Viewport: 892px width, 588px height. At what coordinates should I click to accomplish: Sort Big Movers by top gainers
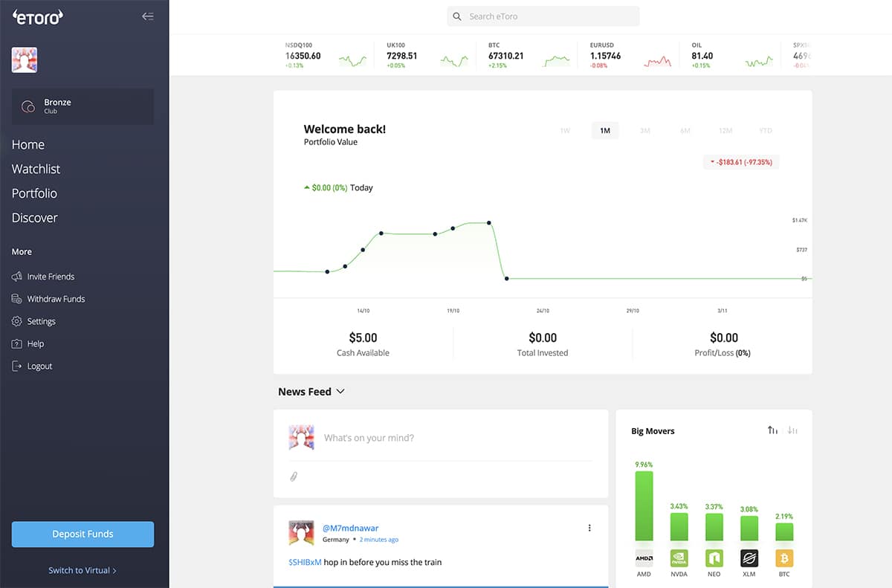773,430
